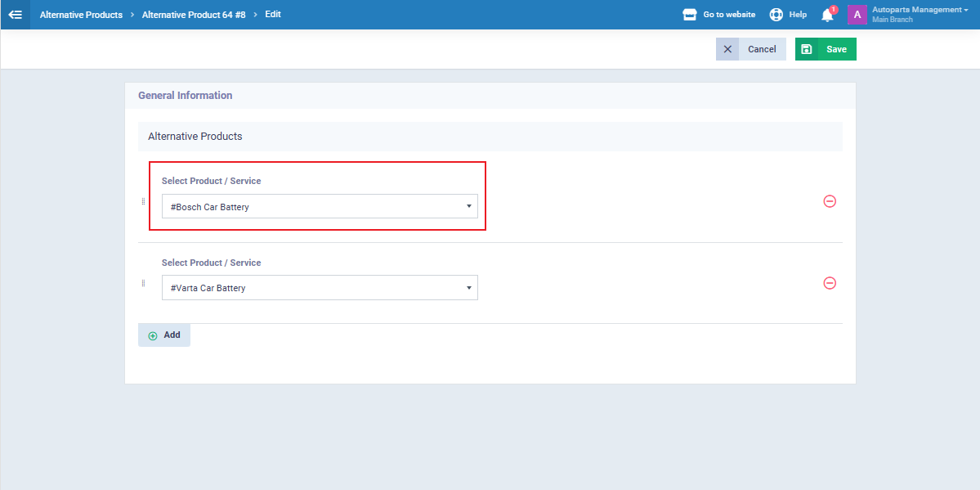The image size is (980, 490).
Task: Click the X icon on Cancel
Action: click(727, 49)
